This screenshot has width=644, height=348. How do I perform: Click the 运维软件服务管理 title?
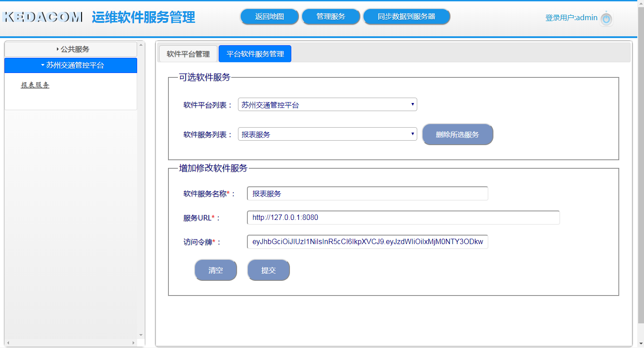[x=143, y=17]
